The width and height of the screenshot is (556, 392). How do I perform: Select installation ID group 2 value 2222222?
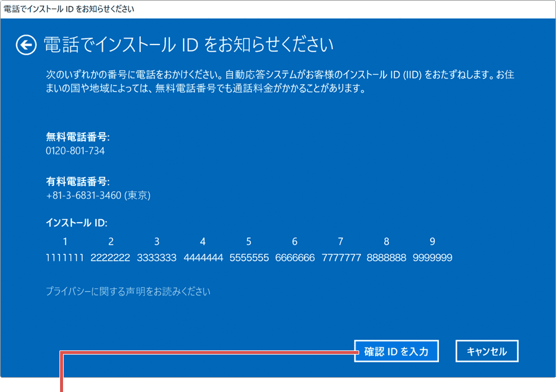pyautogui.click(x=111, y=258)
